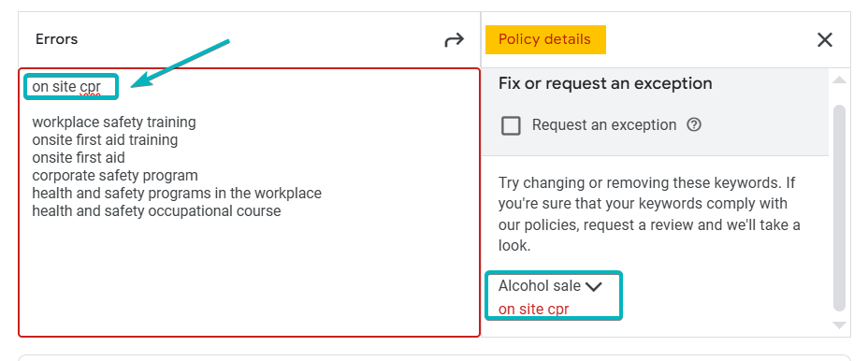
Task: Click the Errors heading
Action: click(56, 39)
